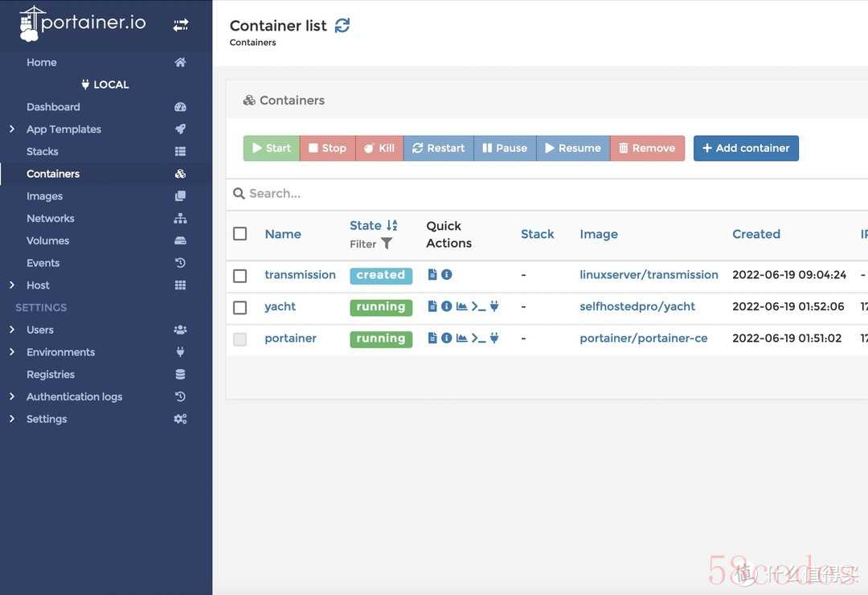The image size is (868, 595).
Task: Check the yacht container checkbox
Action: coord(240,307)
